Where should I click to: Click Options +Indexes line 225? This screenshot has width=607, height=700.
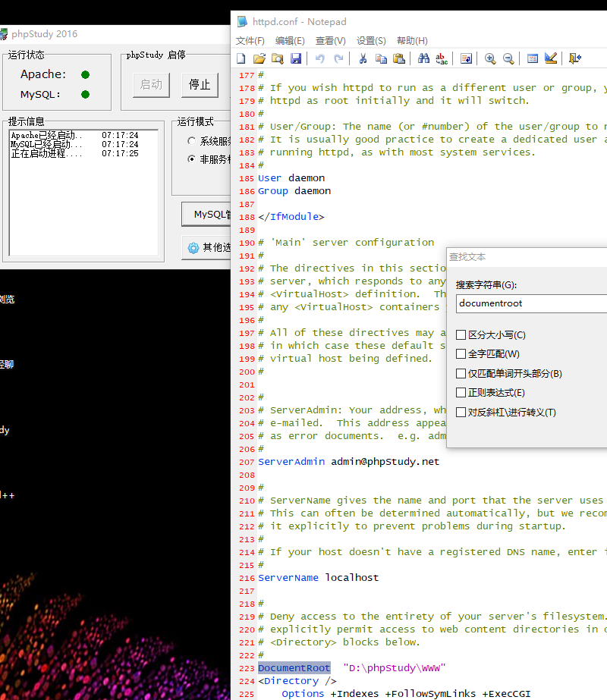tap(406, 694)
